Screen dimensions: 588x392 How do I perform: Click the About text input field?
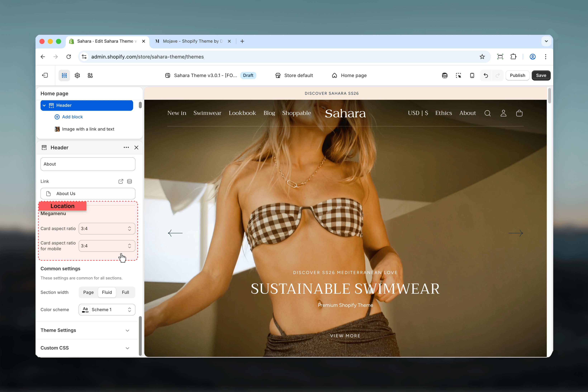click(88, 164)
